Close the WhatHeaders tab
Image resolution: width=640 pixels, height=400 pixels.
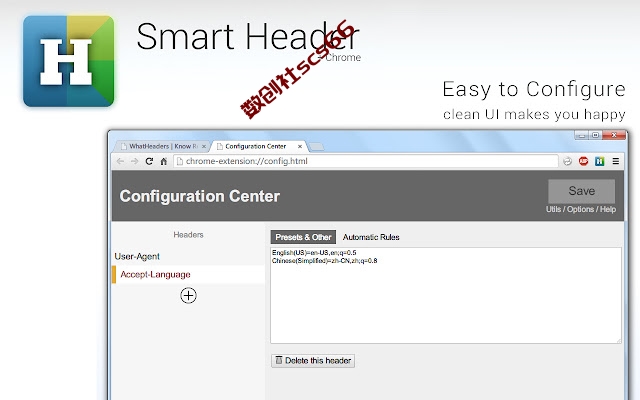204,146
